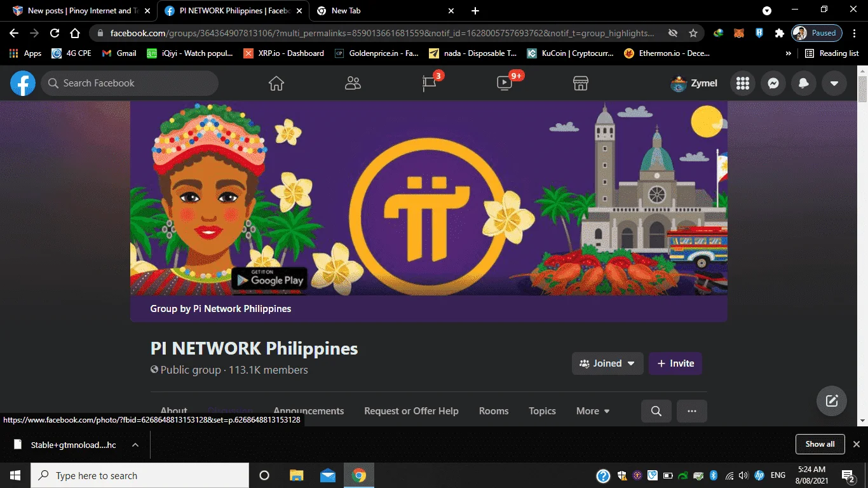The image size is (868, 488).
Task: Click Show all downloads button
Action: [x=820, y=444]
